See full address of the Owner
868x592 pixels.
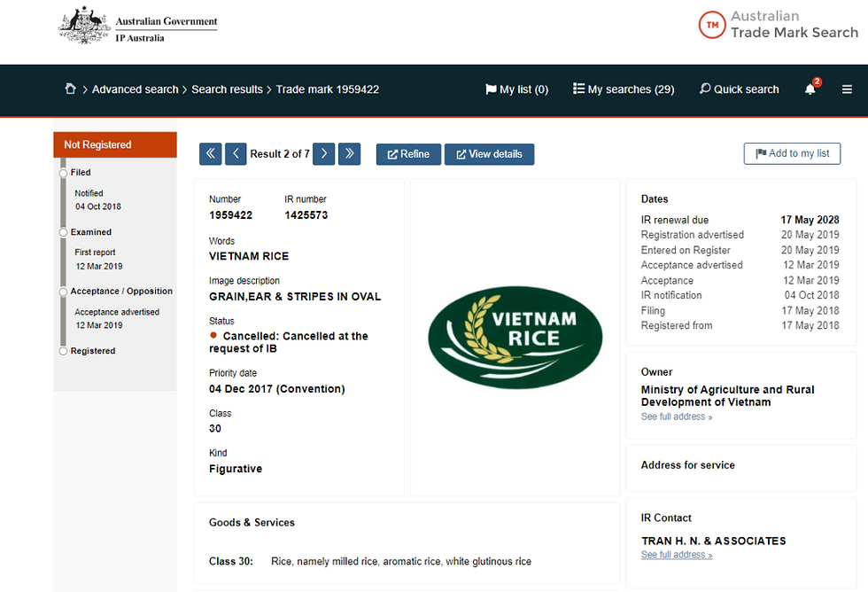677,417
